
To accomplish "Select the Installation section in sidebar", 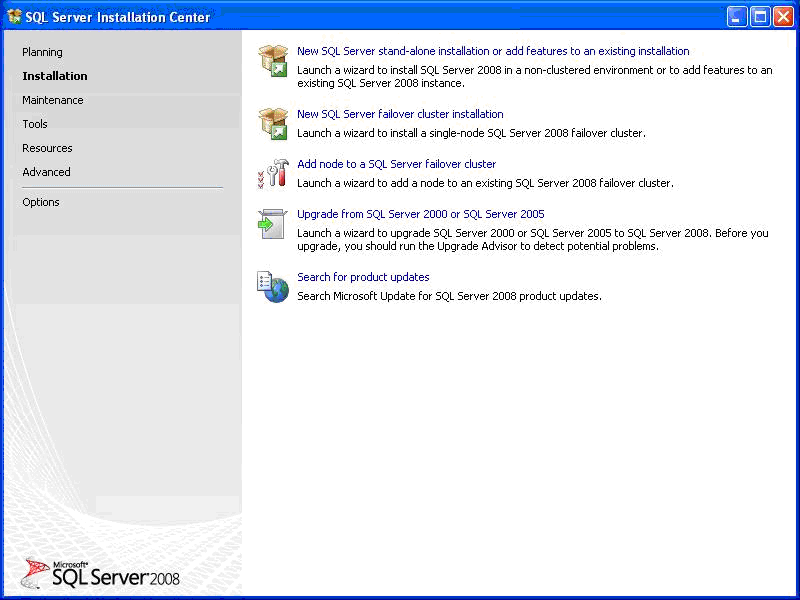I will 55,76.
